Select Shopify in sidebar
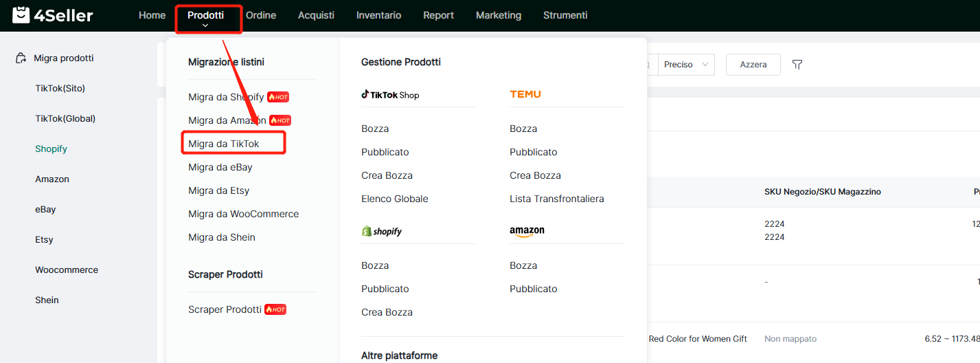Image resolution: width=980 pixels, height=363 pixels. pyautogui.click(x=52, y=148)
